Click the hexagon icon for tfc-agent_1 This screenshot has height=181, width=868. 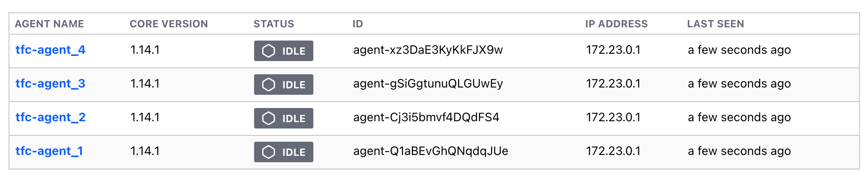tap(269, 152)
